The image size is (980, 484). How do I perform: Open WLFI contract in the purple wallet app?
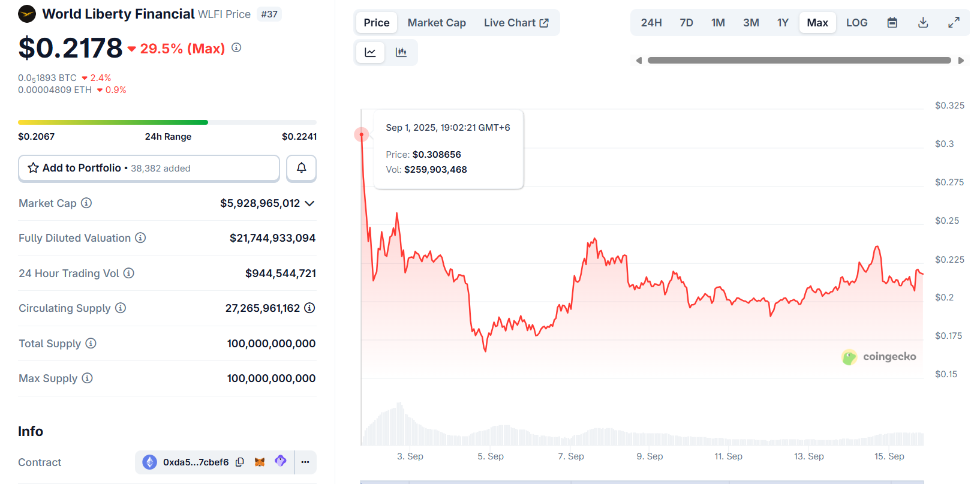(280, 462)
